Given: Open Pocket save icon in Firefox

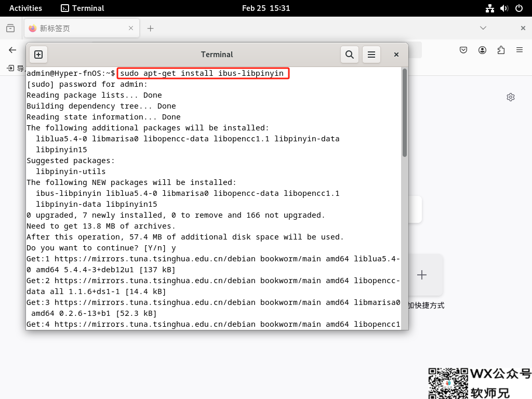Looking at the screenshot, I should [x=463, y=50].
